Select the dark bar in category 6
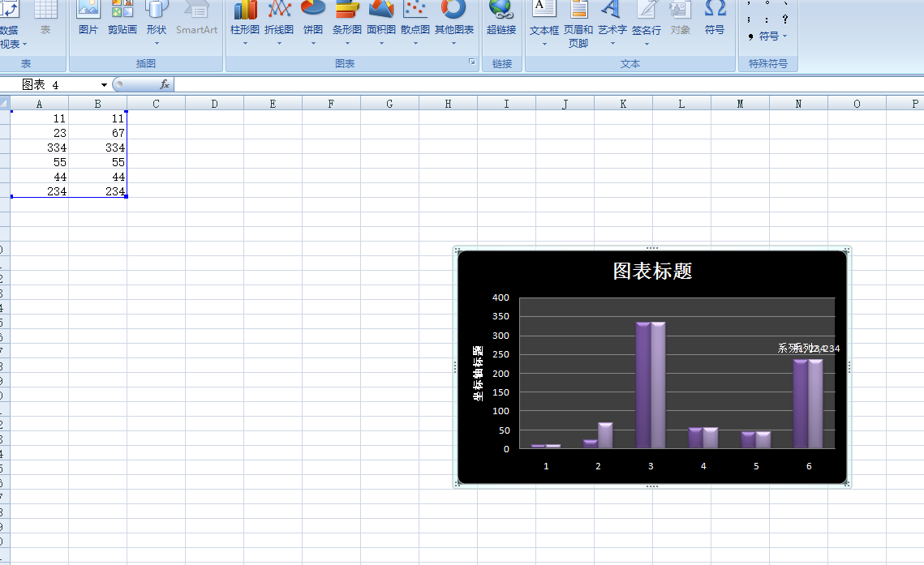Screen dimensions: 924x565 [x=800, y=404]
